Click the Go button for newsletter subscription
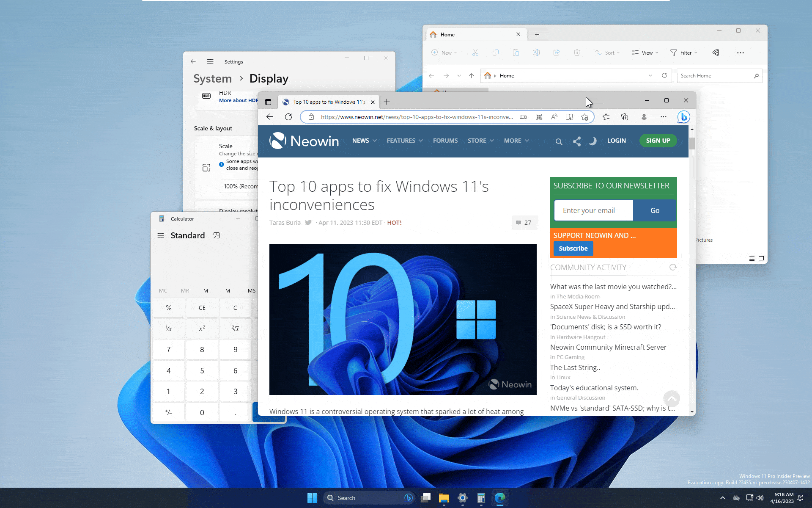The height and width of the screenshot is (508, 812). coord(655,210)
